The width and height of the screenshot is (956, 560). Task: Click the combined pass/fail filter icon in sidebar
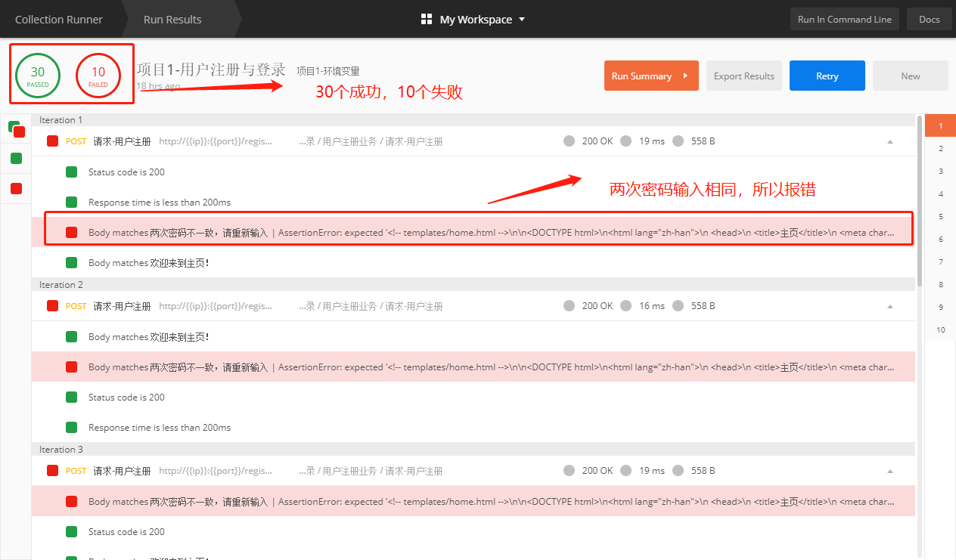[x=15, y=128]
